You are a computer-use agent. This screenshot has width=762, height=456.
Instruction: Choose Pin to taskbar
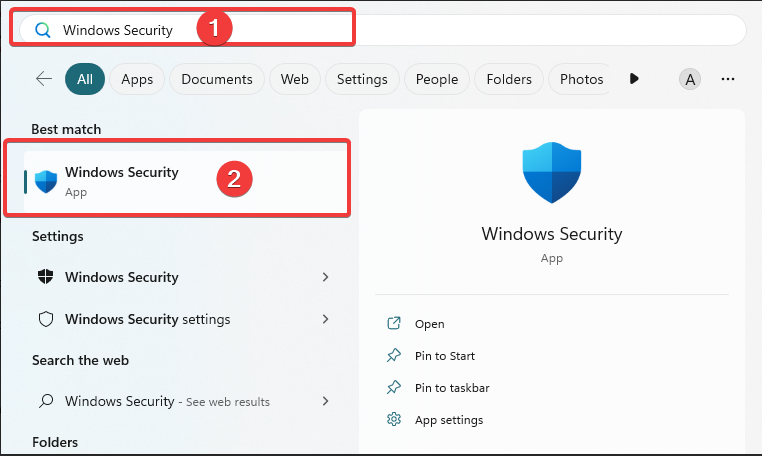452,388
